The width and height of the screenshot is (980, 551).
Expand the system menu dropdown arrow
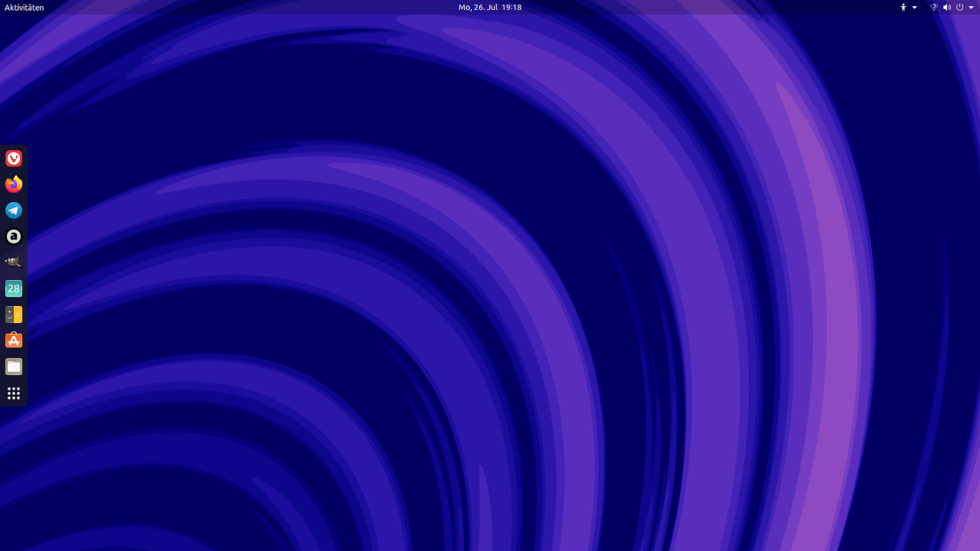tap(972, 8)
